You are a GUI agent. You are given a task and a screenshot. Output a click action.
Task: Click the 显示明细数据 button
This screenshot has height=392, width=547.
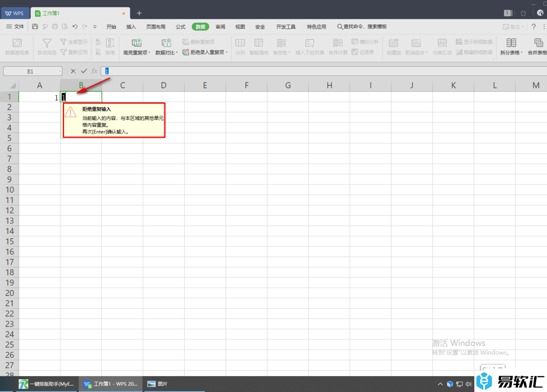474,42
